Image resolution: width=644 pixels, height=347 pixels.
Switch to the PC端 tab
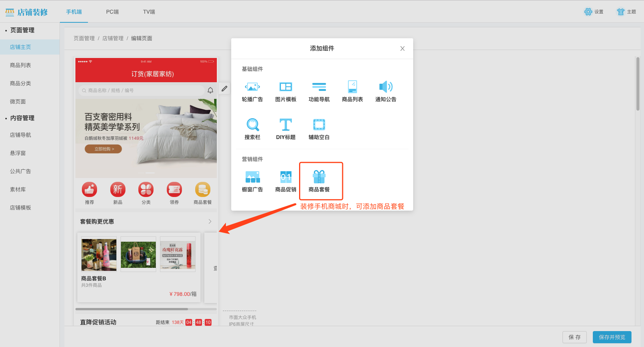pos(112,12)
